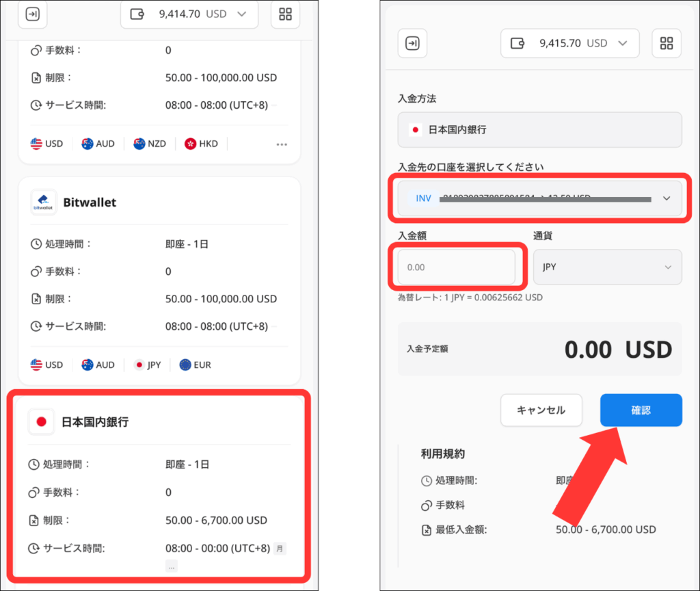This screenshot has width=700, height=591.
Task: Click the JPY flag under Bitwallet
Action: [140, 365]
